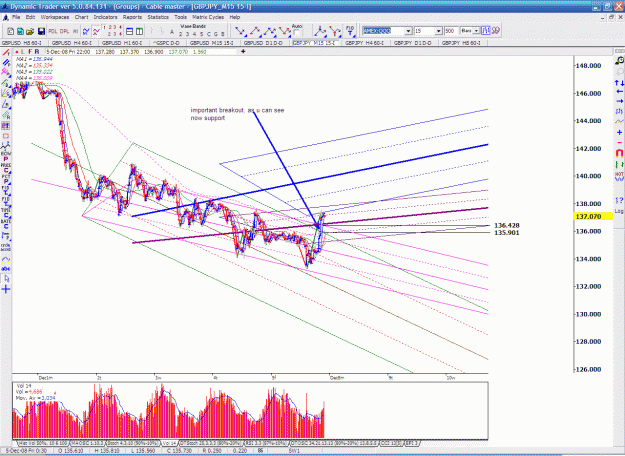
Task: Select the MAOSC indicator tab
Action: point(88,443)
